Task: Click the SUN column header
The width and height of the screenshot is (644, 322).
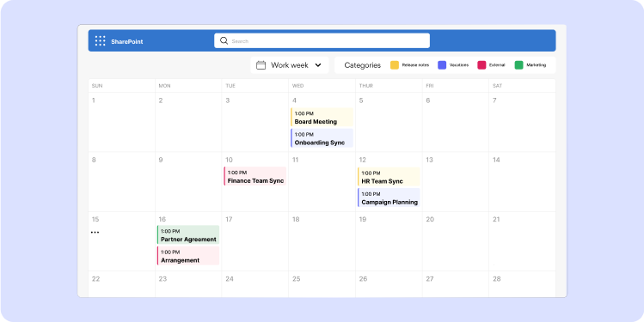Action: tap(97, 86)
